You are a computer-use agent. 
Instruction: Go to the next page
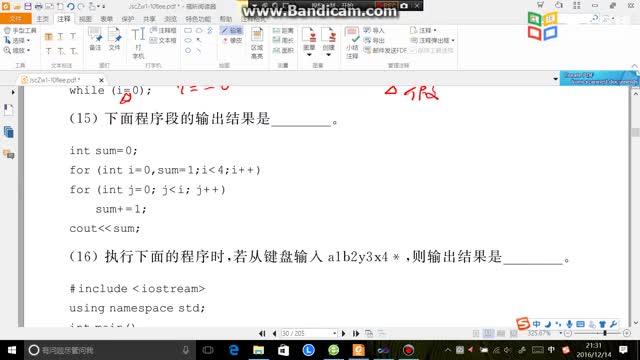pyautogui.click(x=344, y=333)
